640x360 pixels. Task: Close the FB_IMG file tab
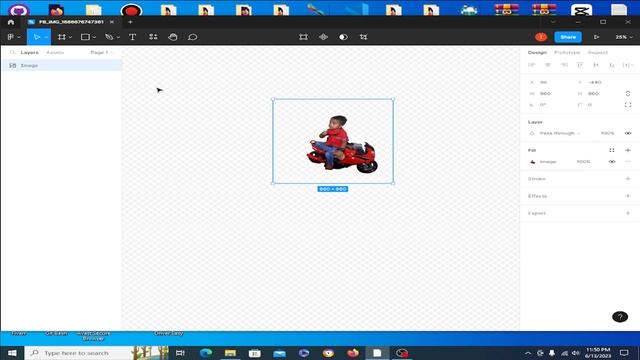[x=112, y=22]
